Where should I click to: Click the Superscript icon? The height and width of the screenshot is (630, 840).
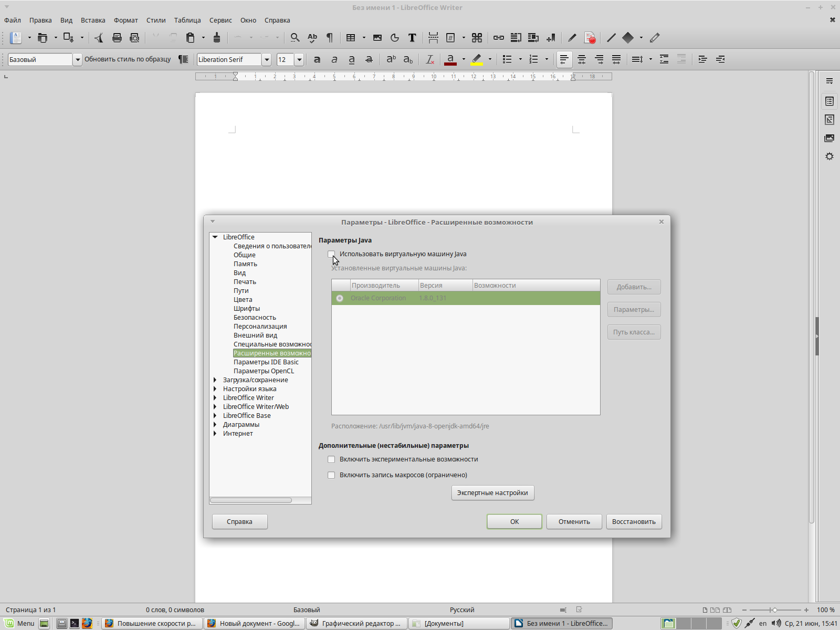391,59
